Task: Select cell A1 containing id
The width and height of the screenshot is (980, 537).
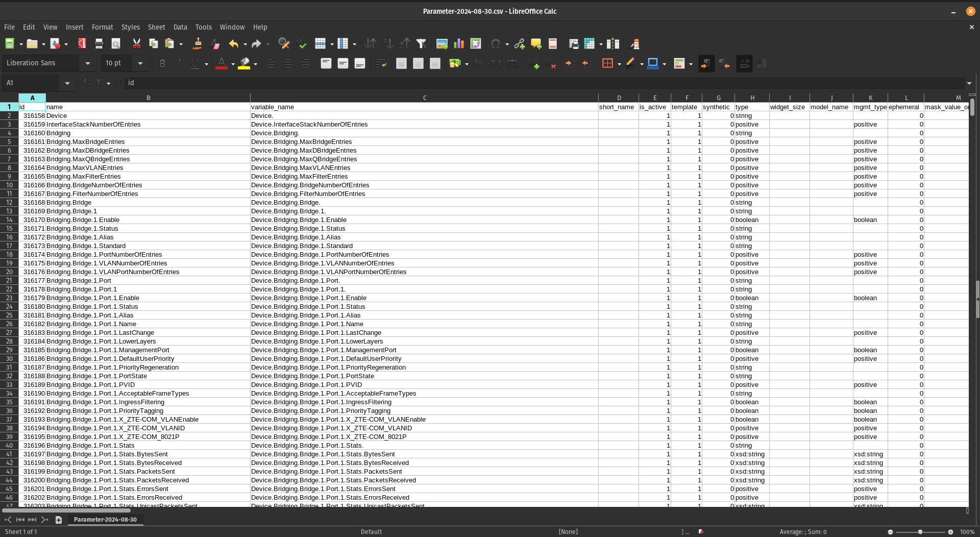Action: tap(32, 107)
